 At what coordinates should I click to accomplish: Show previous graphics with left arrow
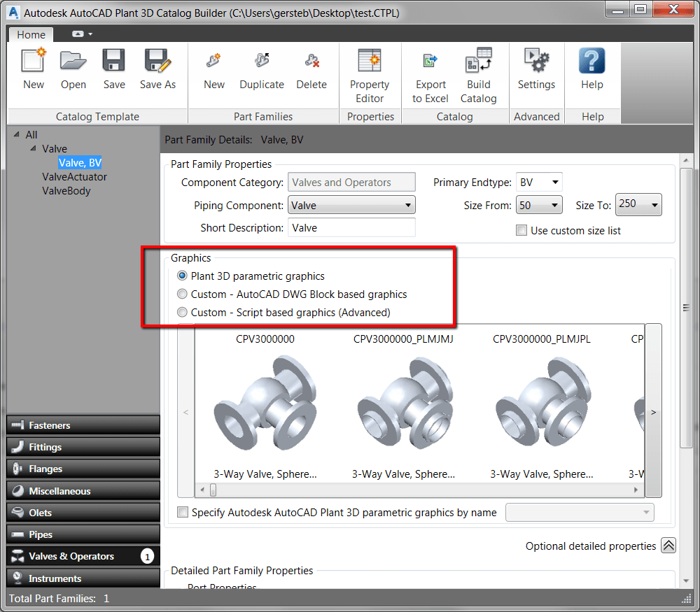(x=185, y=412)
